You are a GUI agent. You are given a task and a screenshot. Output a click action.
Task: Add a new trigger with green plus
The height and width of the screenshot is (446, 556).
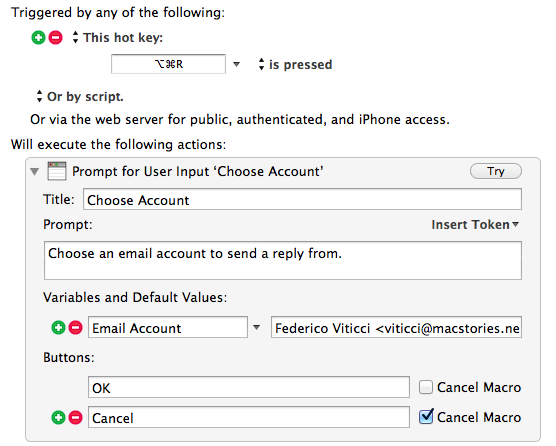pos(38,37)
